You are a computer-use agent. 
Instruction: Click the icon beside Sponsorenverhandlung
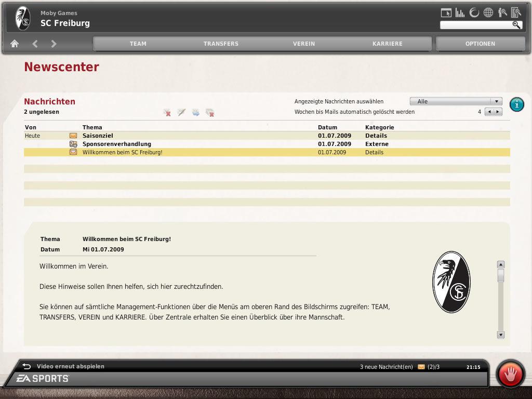click(73, 144)
